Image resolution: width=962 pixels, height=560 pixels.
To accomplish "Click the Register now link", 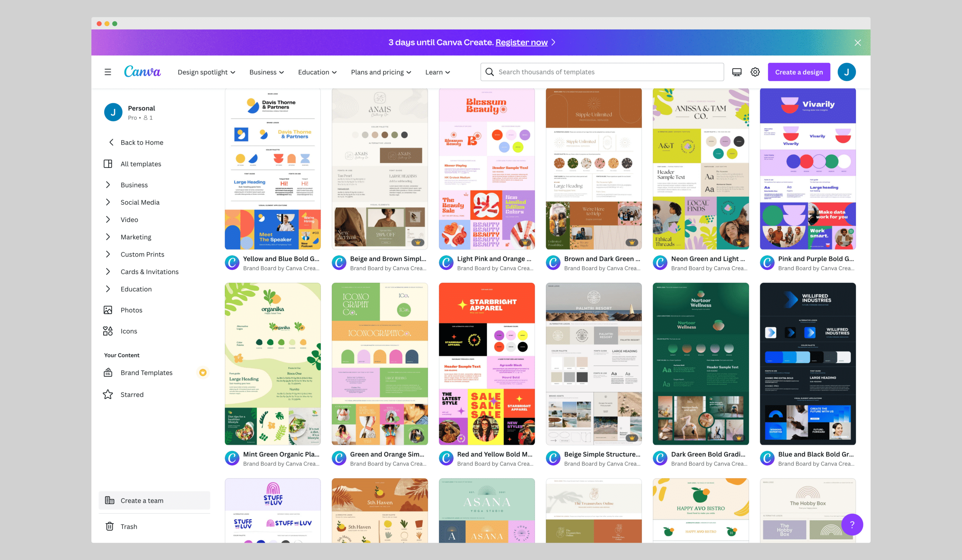I will [521, 42].
